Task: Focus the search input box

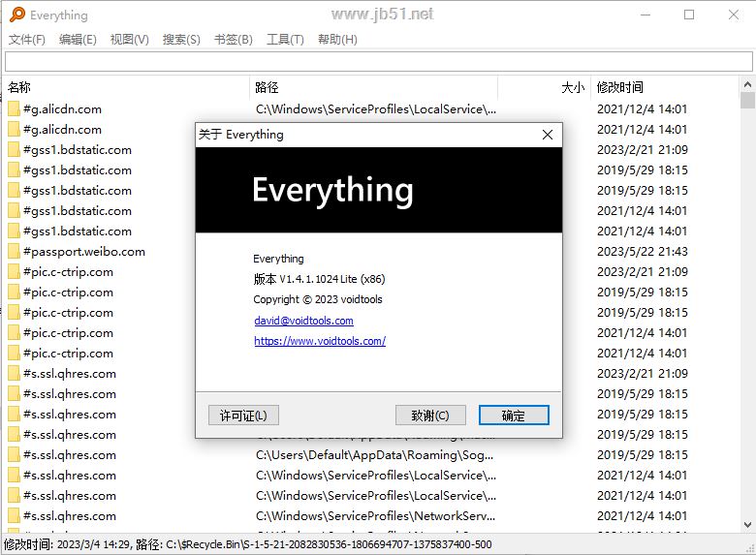Action: 378,62
